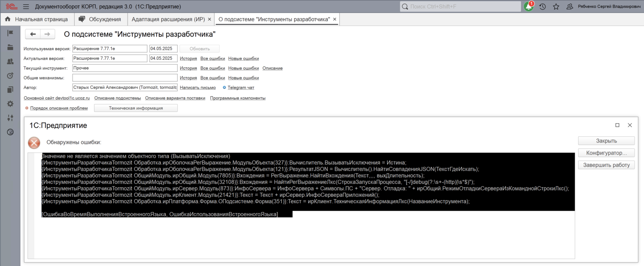Screen dimensions: 644x266
Task: Click the Техническая информация button
Action: pos(136,108)
